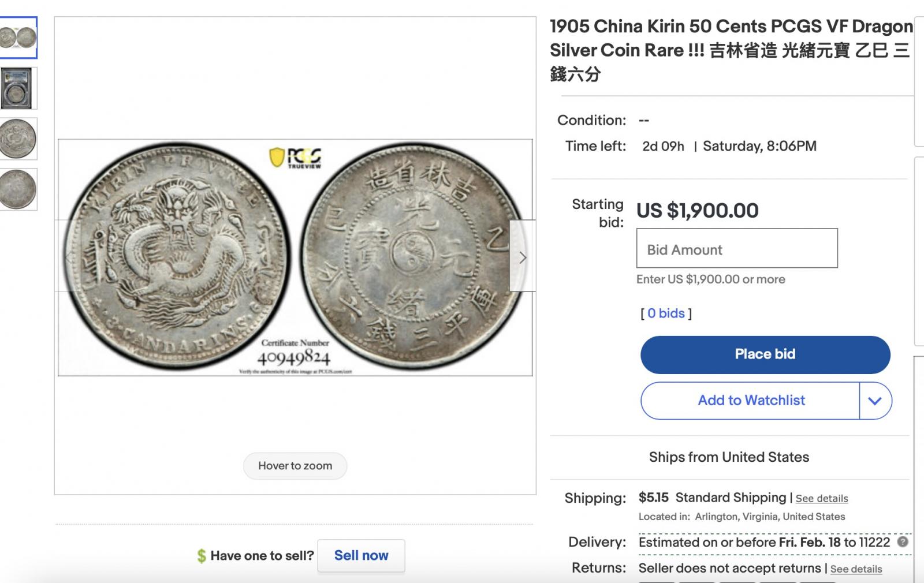Select the dragon side coin thumbnail
Image resolution: width=924 pixels, height=583 pixels.
(x=17, y=139)
